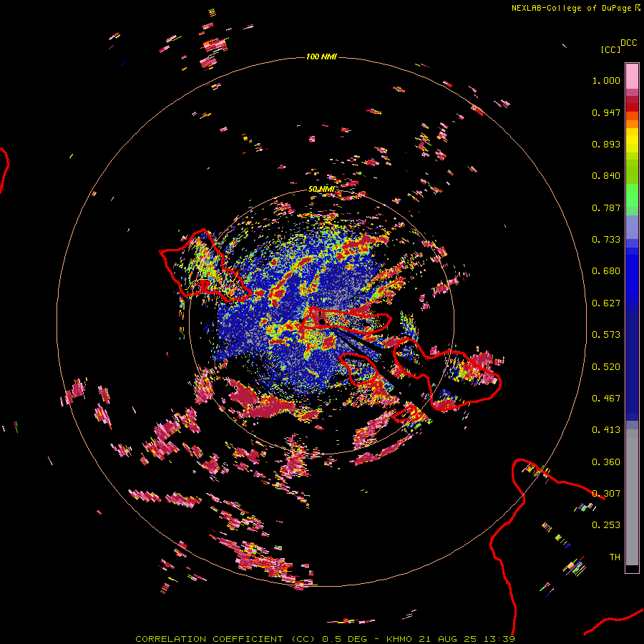Click the 0.627 scale value

point(606,303)
